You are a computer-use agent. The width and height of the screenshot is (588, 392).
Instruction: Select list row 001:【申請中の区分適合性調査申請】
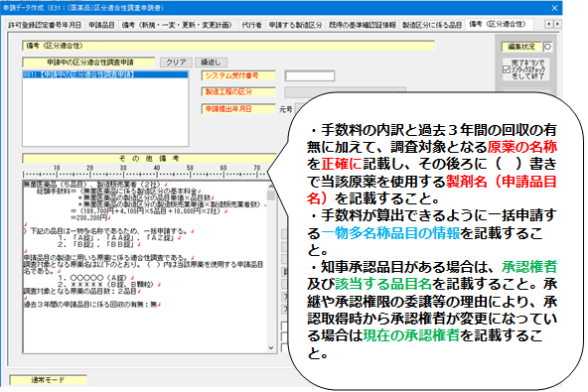pyautogui.click(x=105, y=74)
